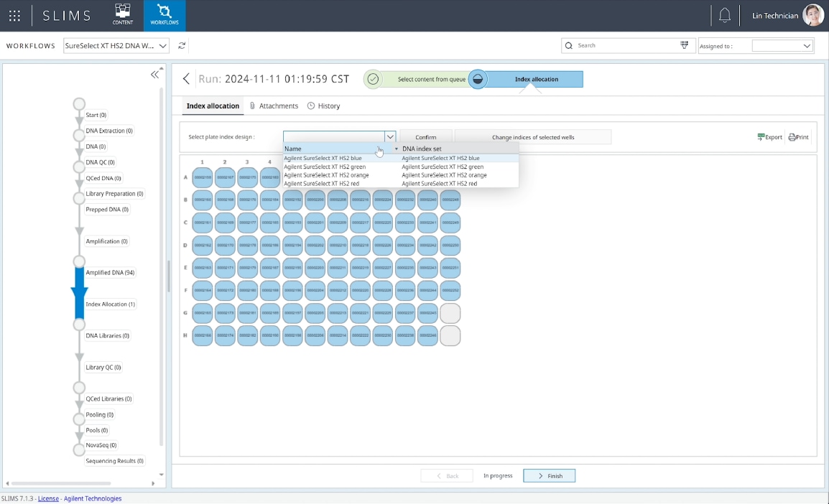The width and height of the screenshot is (829, 504).
Task: Click the Finish button
Action: tap(549, 475)
